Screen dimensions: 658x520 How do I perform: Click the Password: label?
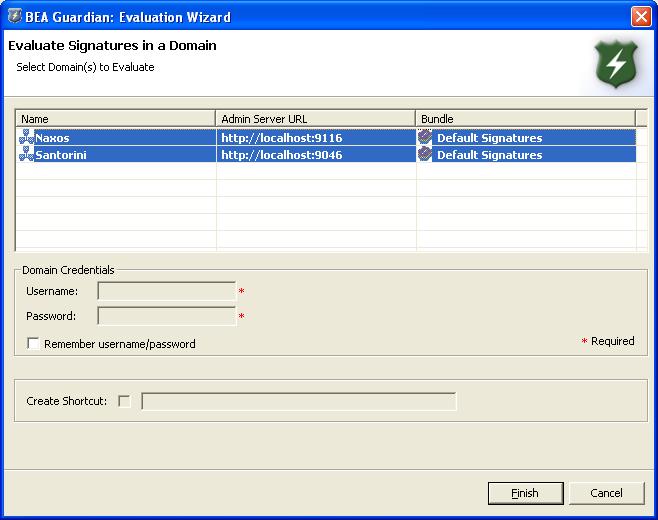coord(51,316)
